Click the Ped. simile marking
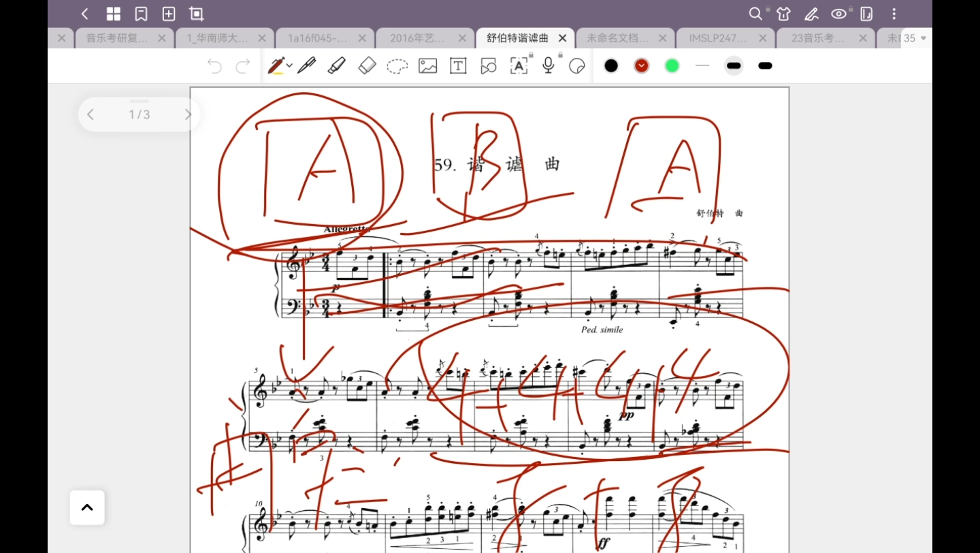 pyautogui.click(x=602, y=330)
